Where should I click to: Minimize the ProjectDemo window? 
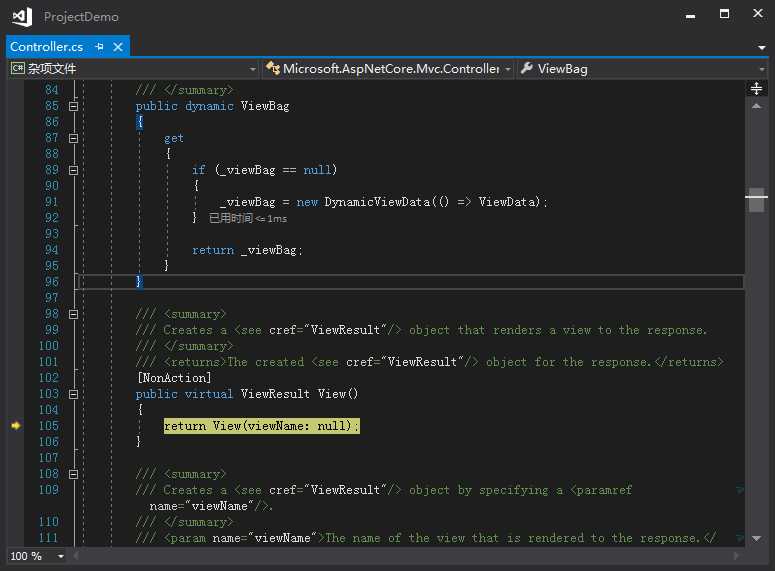click(x=690, y=15)
